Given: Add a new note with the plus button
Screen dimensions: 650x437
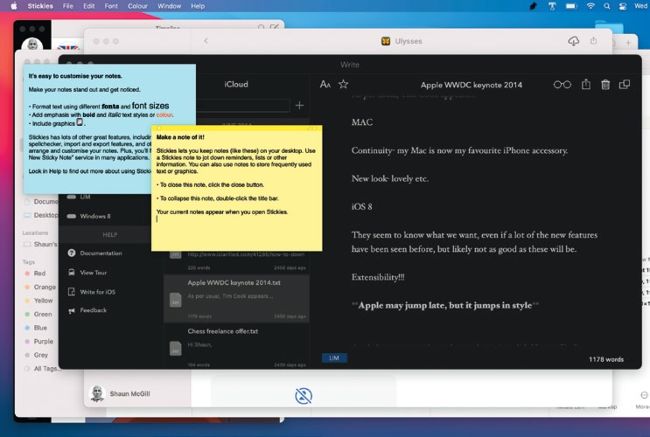Looking at the screenshot, I should pyautogui.click(x=299, y=105).
